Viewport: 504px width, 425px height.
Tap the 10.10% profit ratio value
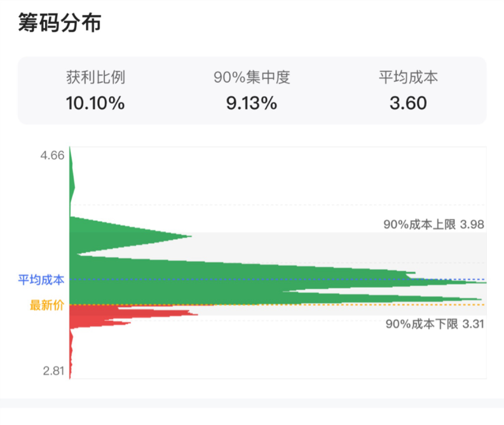pos(95,103)
